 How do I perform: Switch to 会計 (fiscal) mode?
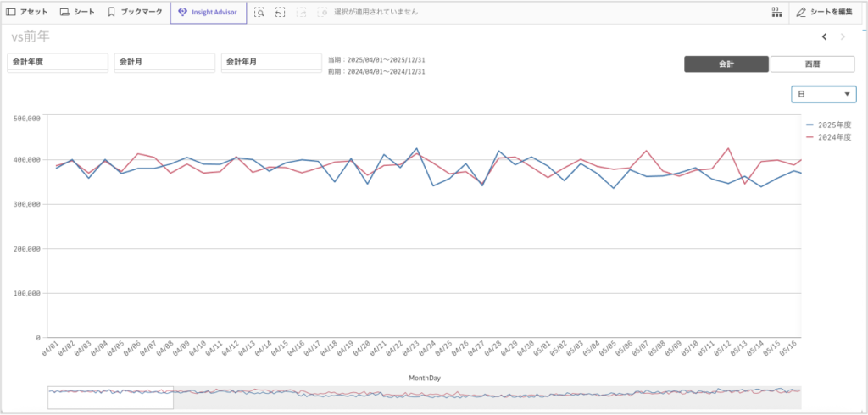tap(726, 64)
